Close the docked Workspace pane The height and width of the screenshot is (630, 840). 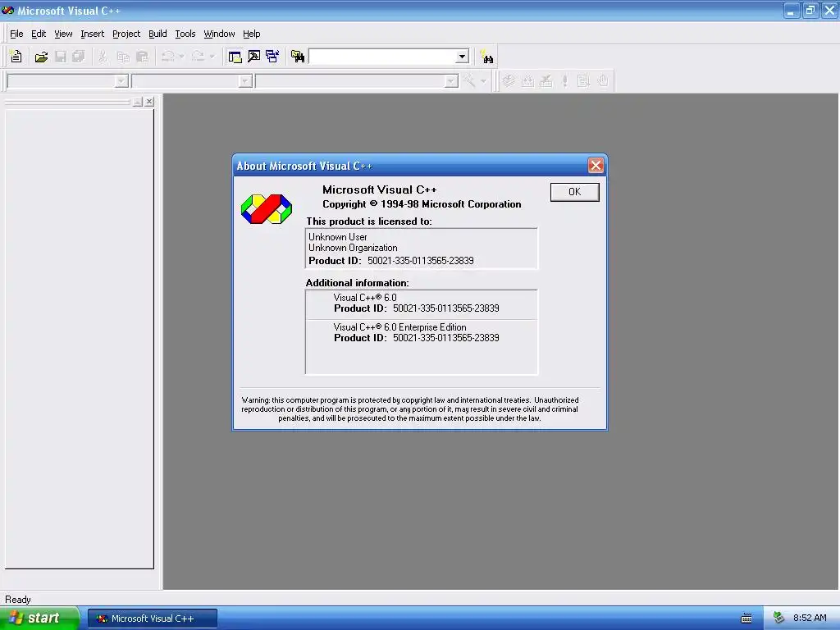click(x=149, y=101)
